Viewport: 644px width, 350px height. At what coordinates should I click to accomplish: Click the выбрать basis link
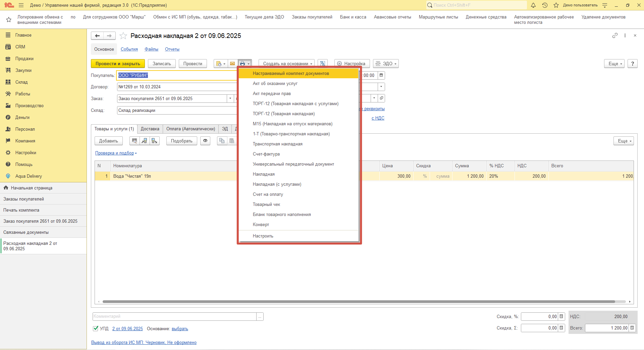pyautogui.click(x=180, y=329)
